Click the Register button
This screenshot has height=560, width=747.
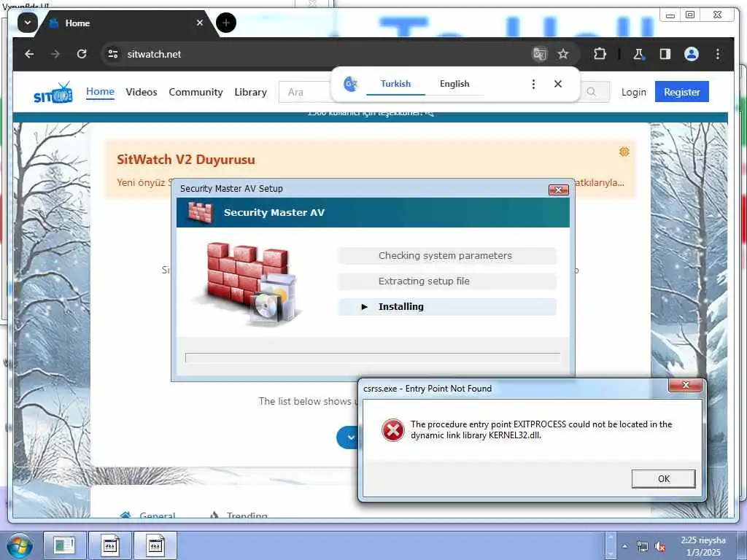[x=682, y=91]
